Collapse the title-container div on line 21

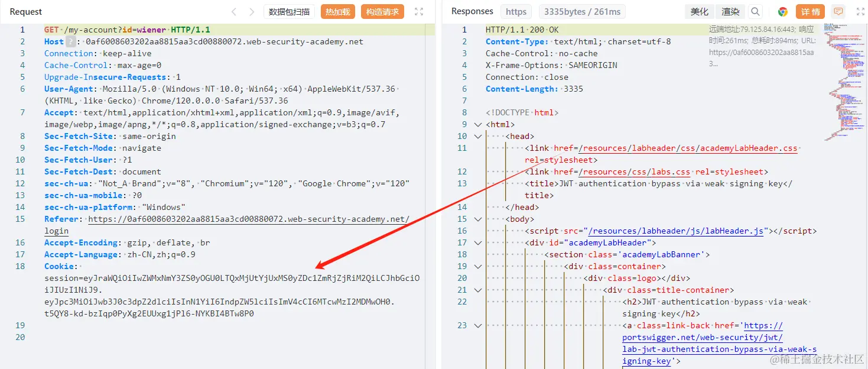(x=477, y=290)
